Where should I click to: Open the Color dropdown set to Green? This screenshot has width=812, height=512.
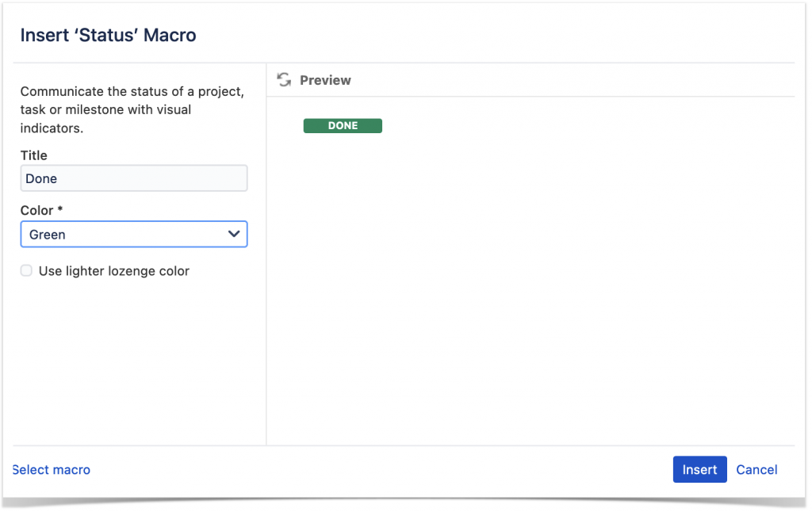tap(134, 235)
